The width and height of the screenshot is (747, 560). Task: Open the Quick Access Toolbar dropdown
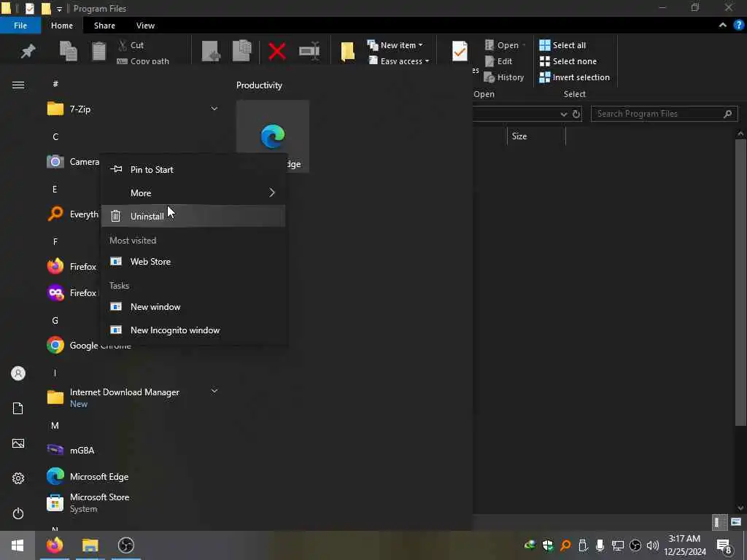click(x=59, y=9)
